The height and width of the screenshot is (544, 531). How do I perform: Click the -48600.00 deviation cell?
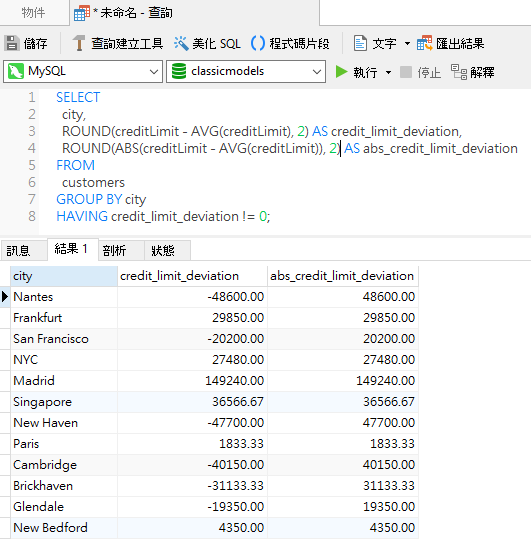click(192, 297)
